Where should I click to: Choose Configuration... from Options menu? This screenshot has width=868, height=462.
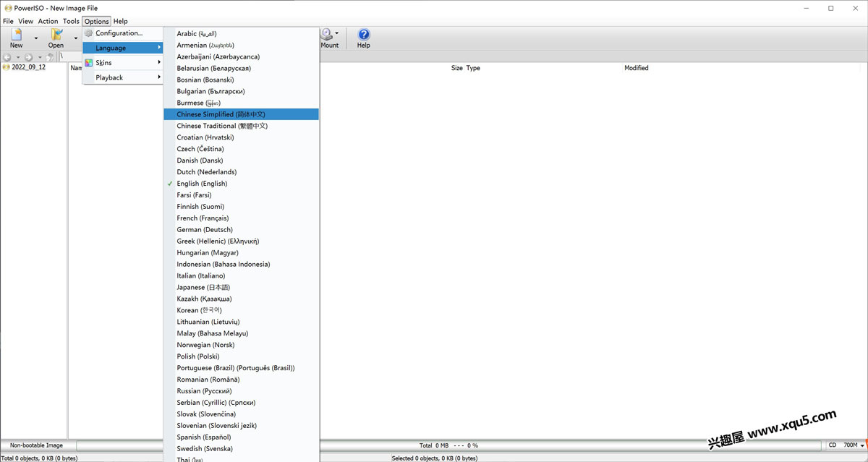(x=122, y=33)
